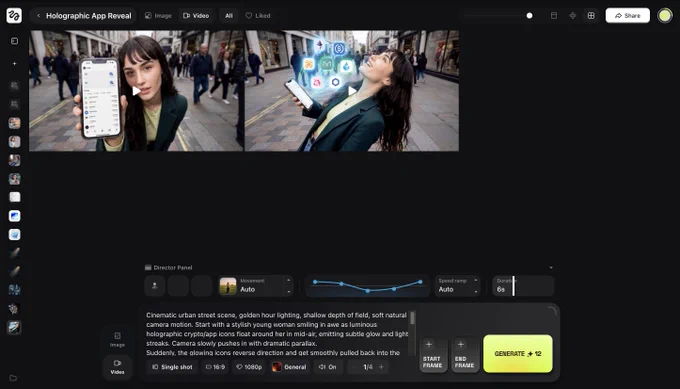
Task: Click the Movement preview thumbnail image
Action: pos(228,286)
